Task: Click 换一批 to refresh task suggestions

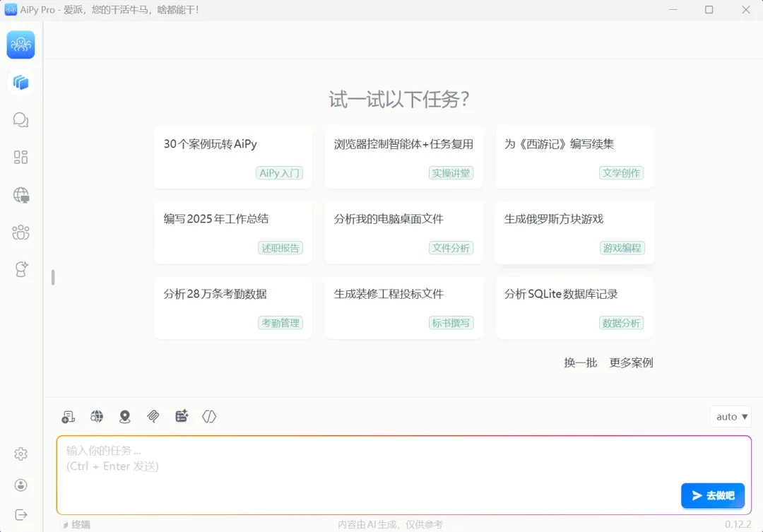Action: pos(581,362)
